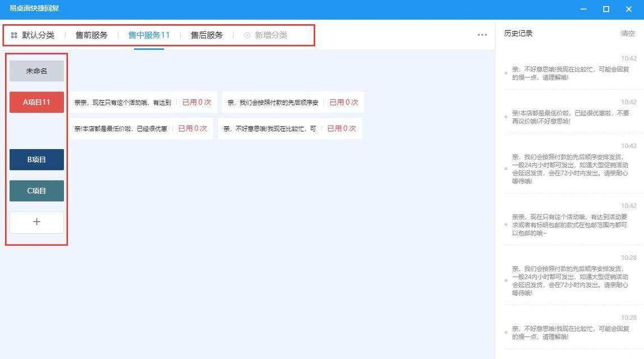This screenshot has width=644, height=359.
Task: Click 已用0次 counter on 最低价 reply card
Action: point(192,128)
